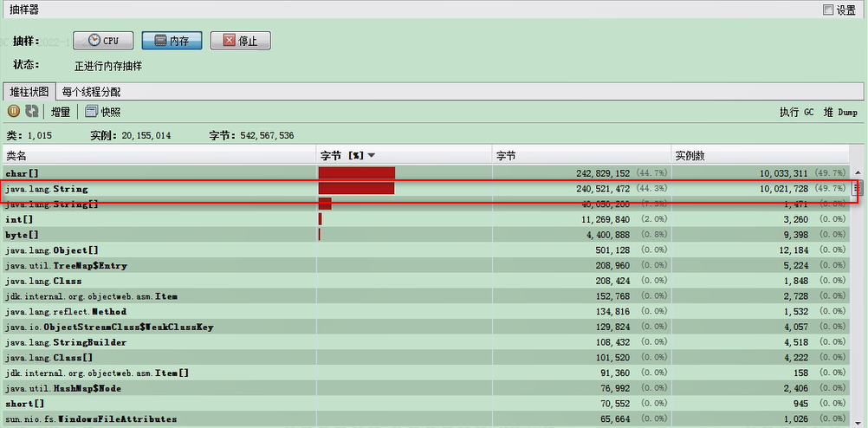Click the pause sampling icon
Screen dimensions: 868x428
click(14, 112)
